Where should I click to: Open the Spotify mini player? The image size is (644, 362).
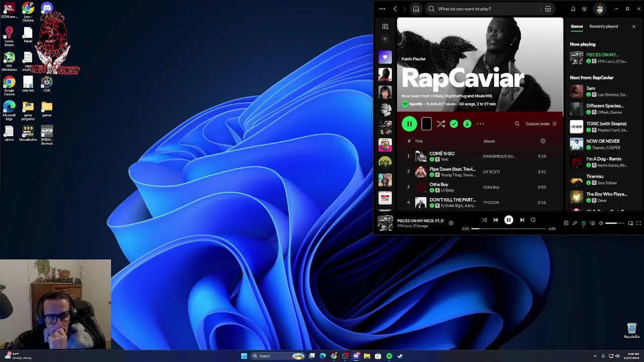tap(630, 223)
